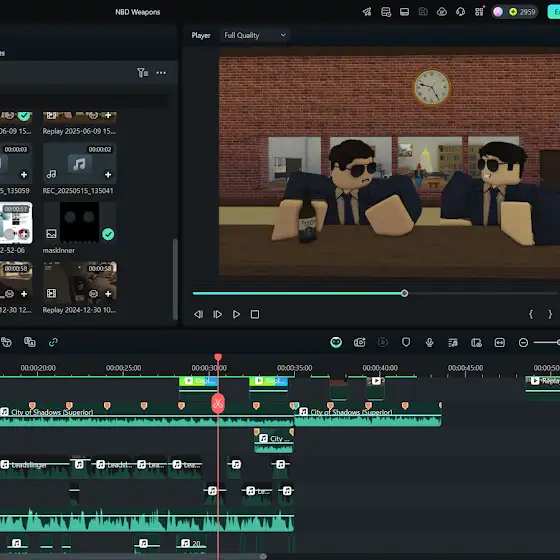Click the microphone voiceover icon
Screen dimensions: 560x560
click(x=430, y=342)
